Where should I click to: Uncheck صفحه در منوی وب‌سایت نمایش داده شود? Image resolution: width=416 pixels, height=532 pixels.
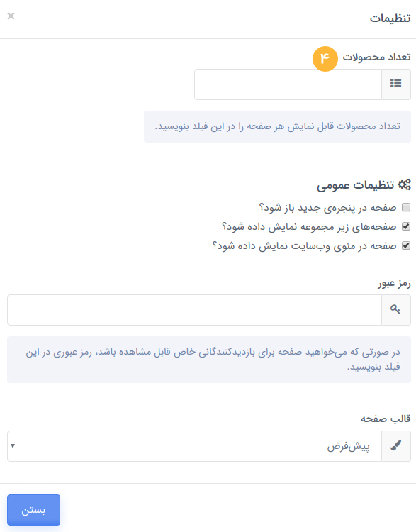pyautogui.click(x=406, y=245)
